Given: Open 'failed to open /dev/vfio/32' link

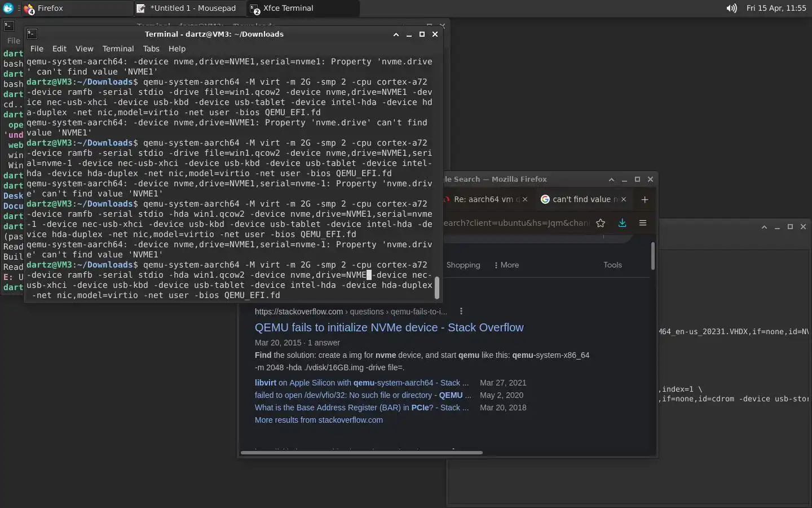Looking at the screenshot, I should [x=363, y=395].
